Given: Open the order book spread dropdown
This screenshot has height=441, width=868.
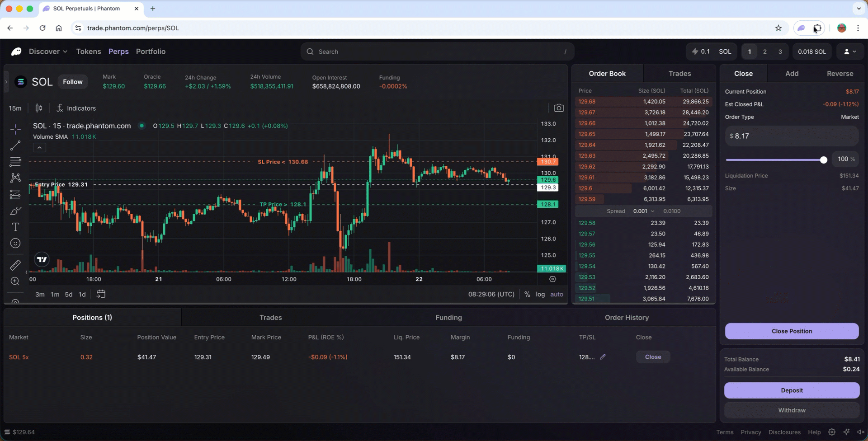Looking at the screenshot, I should tap(644, 211).
